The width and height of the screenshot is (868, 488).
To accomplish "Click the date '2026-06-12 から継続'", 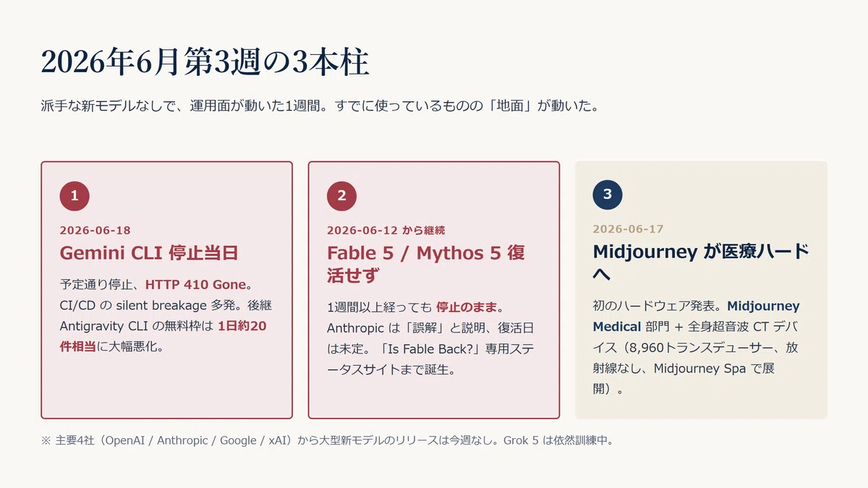I will point(386,231).
